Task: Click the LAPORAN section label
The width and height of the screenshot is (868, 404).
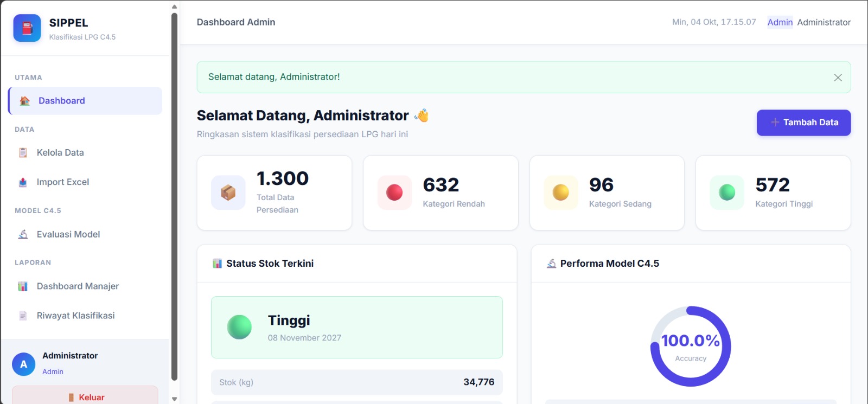Action: point(33,262)
